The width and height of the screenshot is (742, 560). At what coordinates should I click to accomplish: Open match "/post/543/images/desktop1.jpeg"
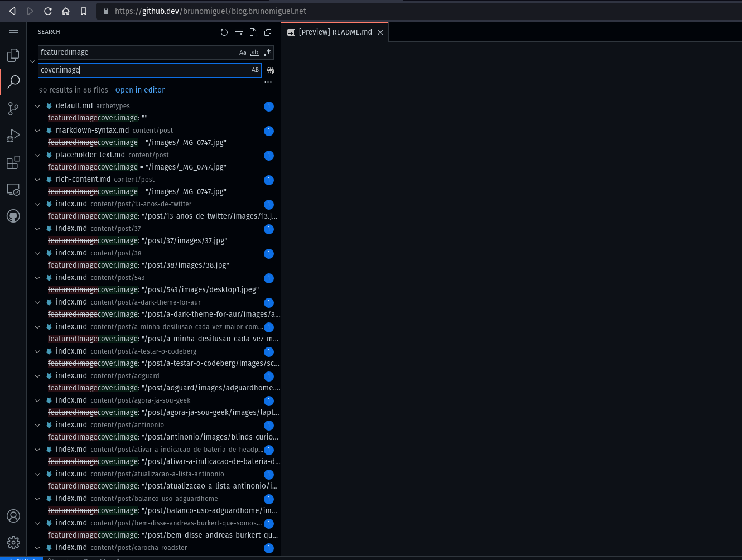[x=153, y=290]
